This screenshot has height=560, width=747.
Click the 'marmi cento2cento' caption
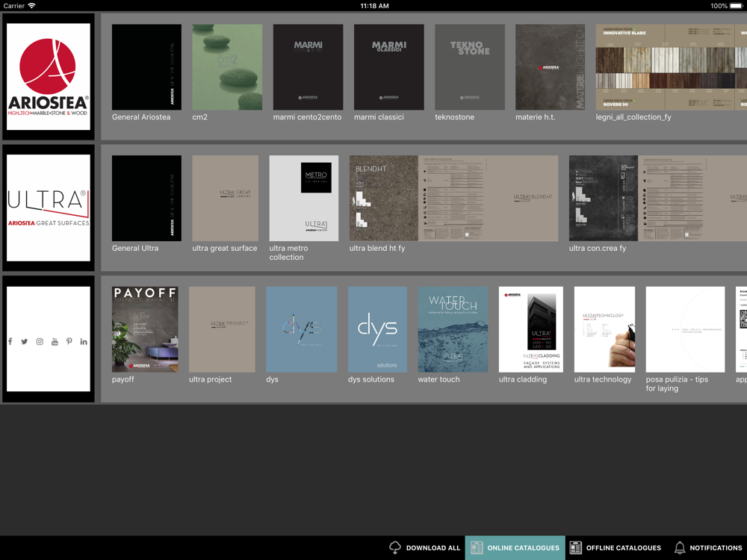(x=307, y=117)
